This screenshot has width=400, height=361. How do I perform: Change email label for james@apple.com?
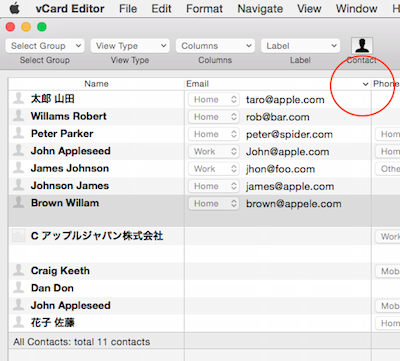click(x=213, y=186)
